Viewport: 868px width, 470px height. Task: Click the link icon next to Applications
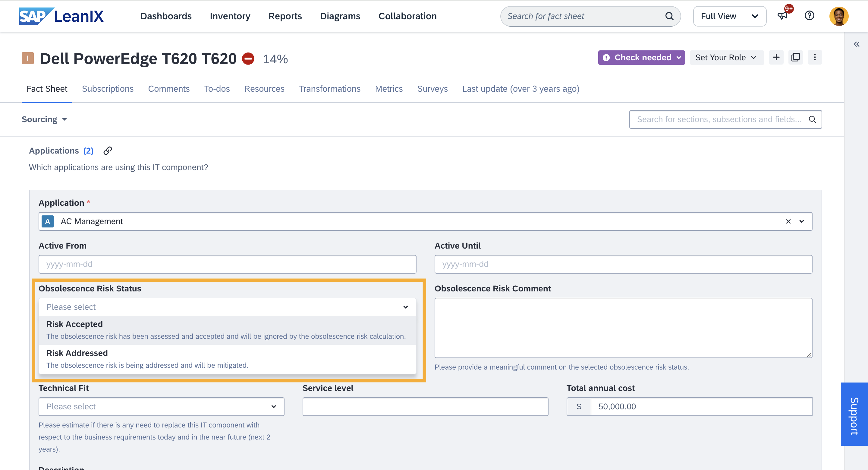point(108,151)
